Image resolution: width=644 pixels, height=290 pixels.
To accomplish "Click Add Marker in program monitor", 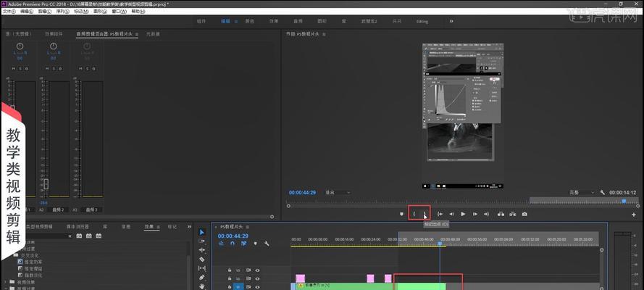I will (401, 214).
